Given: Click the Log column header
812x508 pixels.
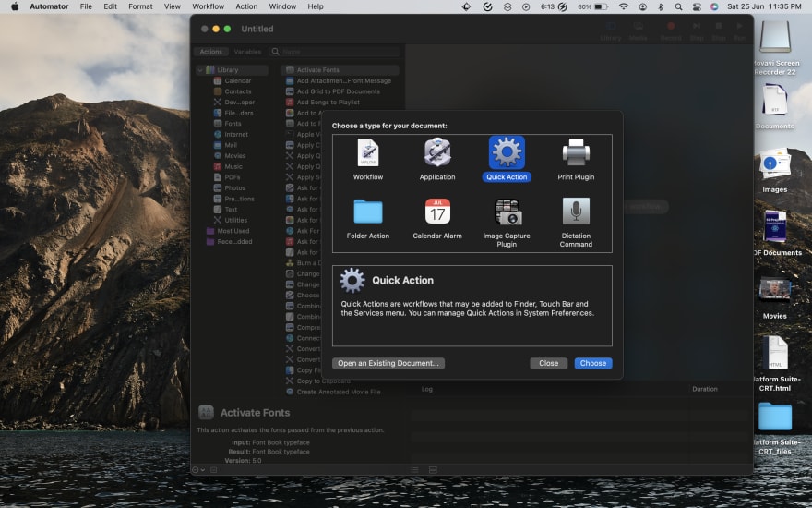Looking at the screenshot, I should [x=426, y=389].
